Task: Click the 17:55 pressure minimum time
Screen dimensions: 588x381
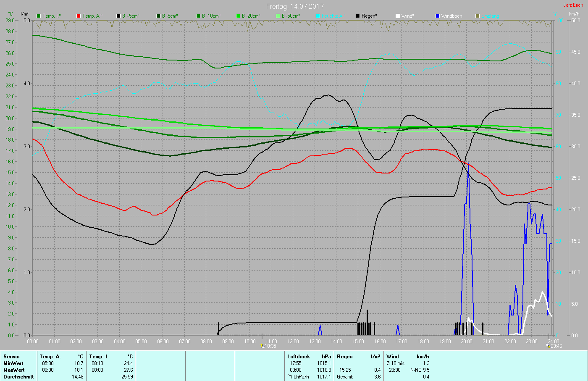Action: point(296,363)
